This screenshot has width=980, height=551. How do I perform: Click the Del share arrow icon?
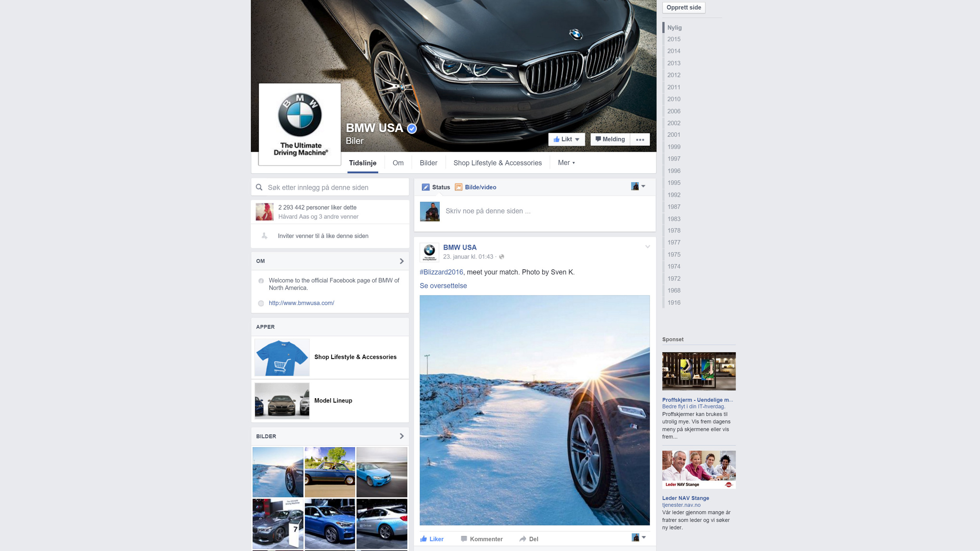point(523,539)
